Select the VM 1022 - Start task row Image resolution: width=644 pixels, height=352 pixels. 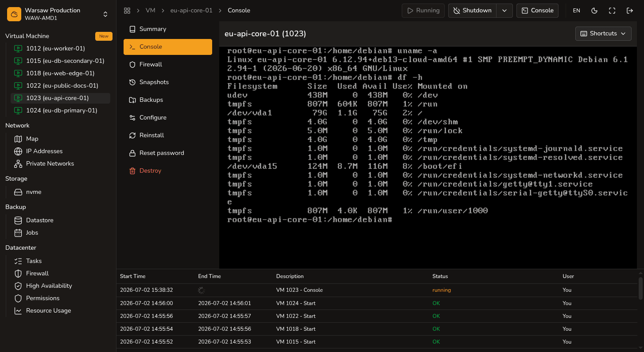377,316
